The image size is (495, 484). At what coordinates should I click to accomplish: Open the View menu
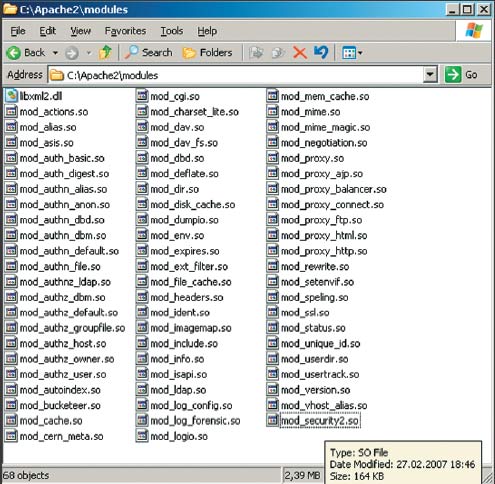(x=81, y=31)
